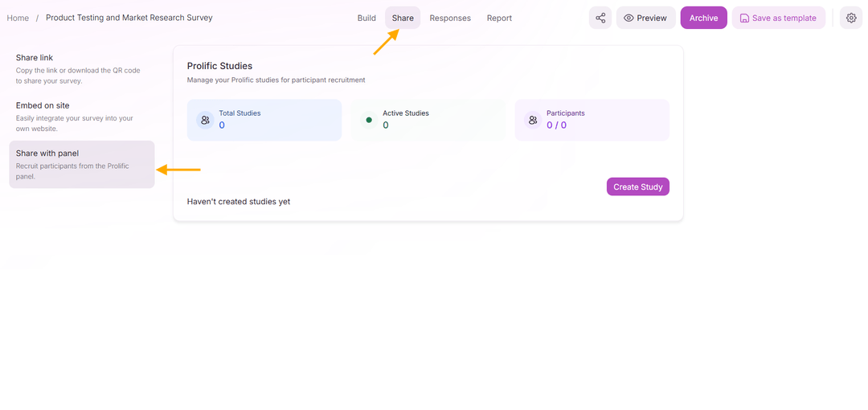The height and width of the screenshot is (410, 868).
Task: Click the share network icon button
Action: [x=600, y=18]
